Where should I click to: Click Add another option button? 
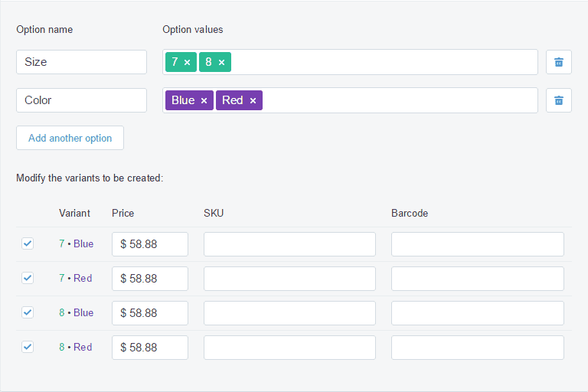coord(70,138)
